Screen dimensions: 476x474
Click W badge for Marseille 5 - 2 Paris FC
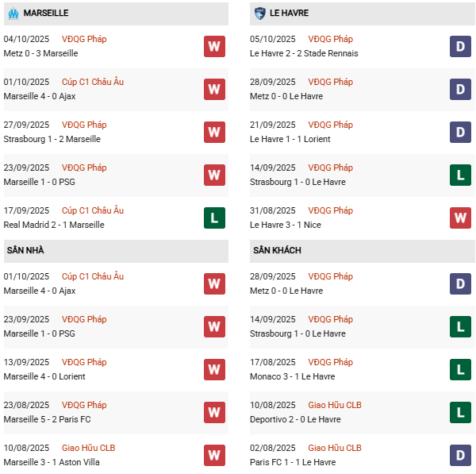pos(214,412)
